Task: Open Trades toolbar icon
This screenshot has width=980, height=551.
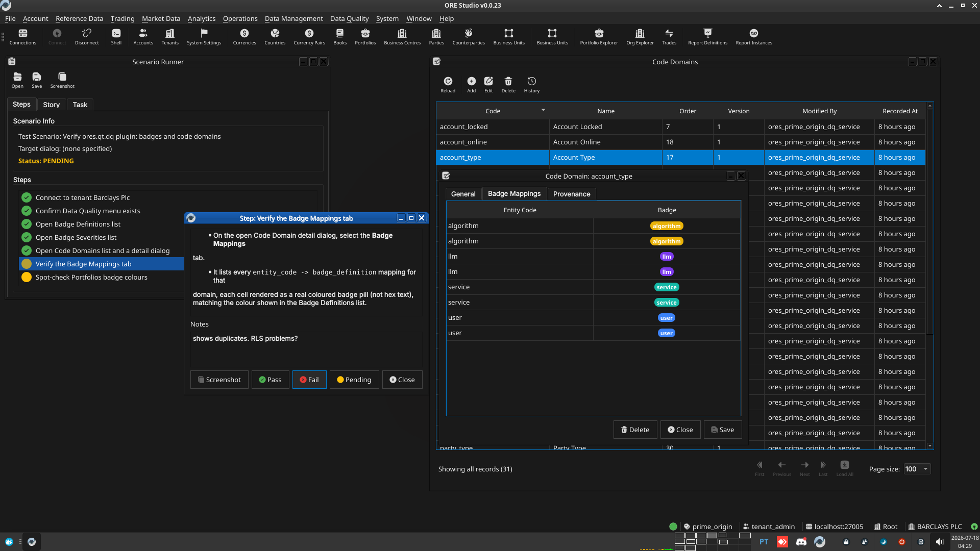Action: point(669,37)
